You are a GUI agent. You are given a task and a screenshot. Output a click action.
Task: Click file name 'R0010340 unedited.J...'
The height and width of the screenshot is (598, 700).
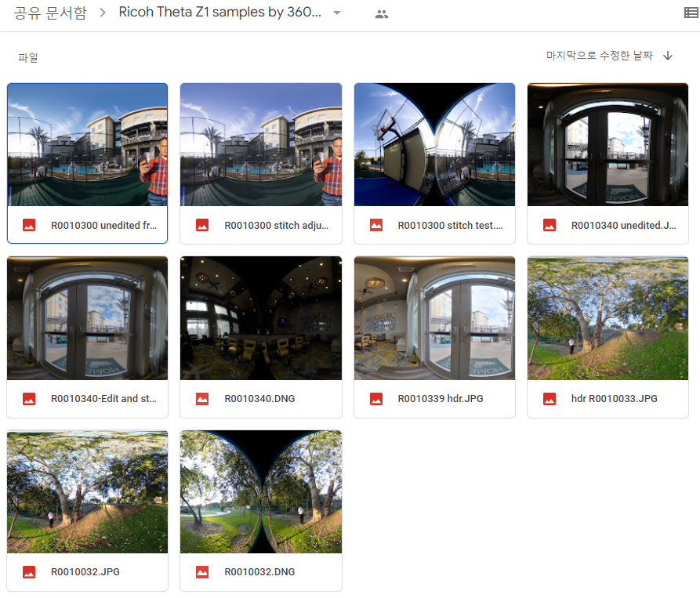coord(624,226)
